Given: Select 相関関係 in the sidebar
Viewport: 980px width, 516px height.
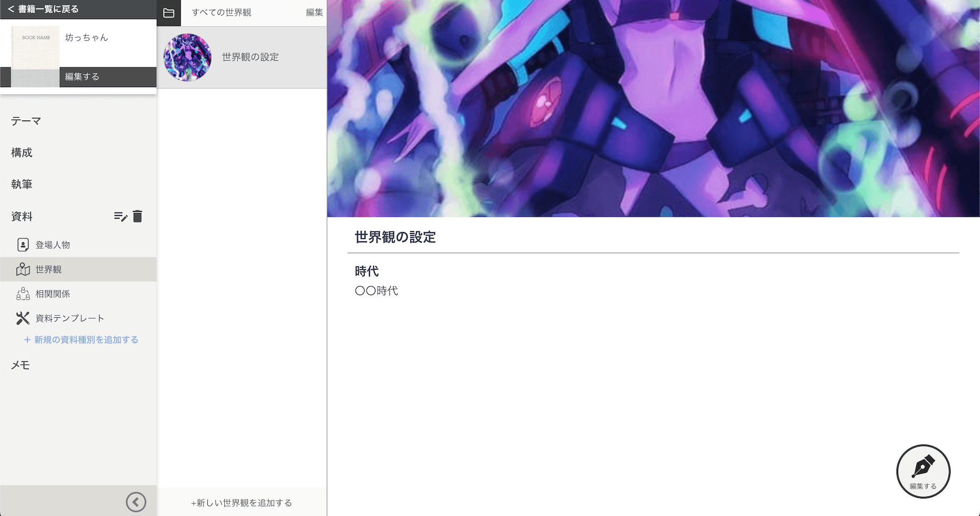Looking at the screenshot, I should tap(78, 294).
